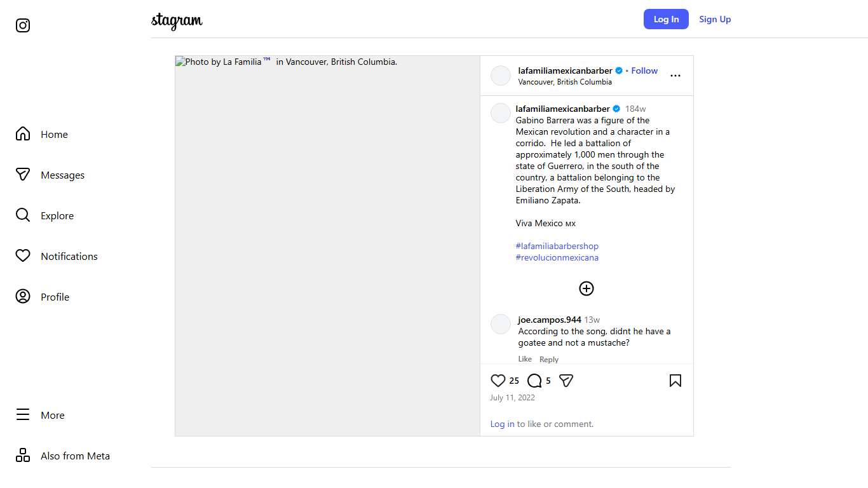
Task: Open comments via speech bubble icon
Action: (x=534, y=381)
